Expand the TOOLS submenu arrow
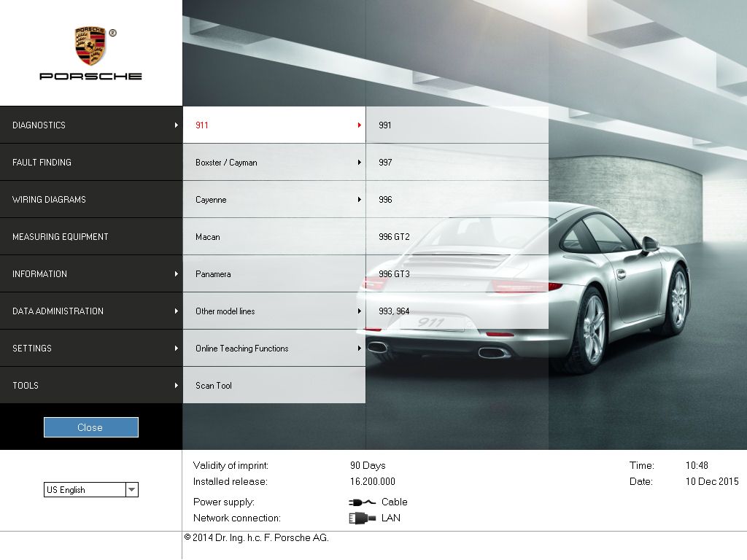Image resolution: width=747 pixels, height=560 pixels. [177, 385]
